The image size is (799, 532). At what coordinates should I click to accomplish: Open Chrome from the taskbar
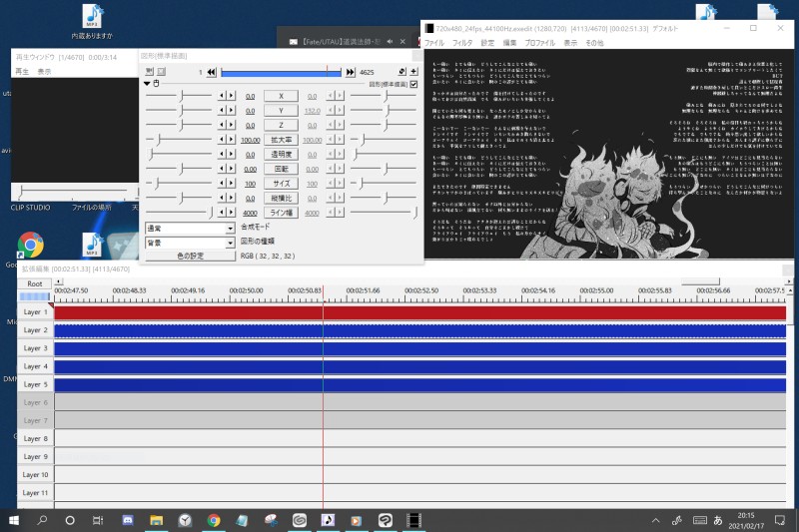tap(214, 520)
